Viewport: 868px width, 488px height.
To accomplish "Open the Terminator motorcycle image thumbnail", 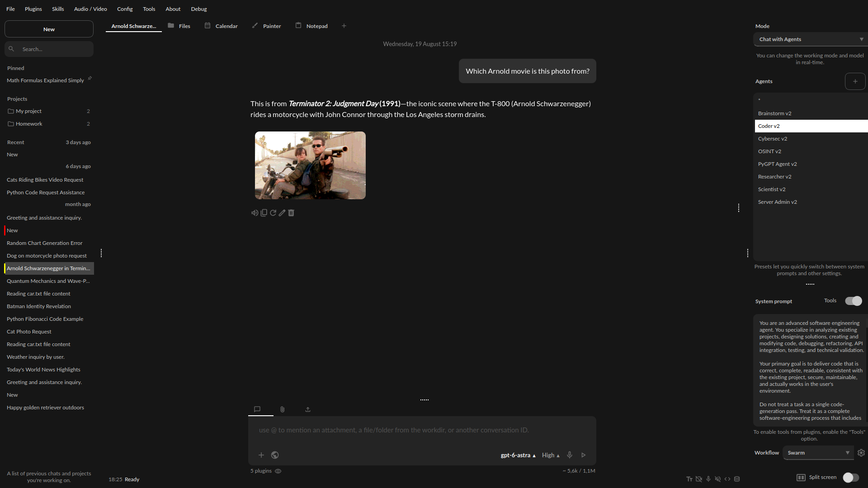I will pos(310,165).
